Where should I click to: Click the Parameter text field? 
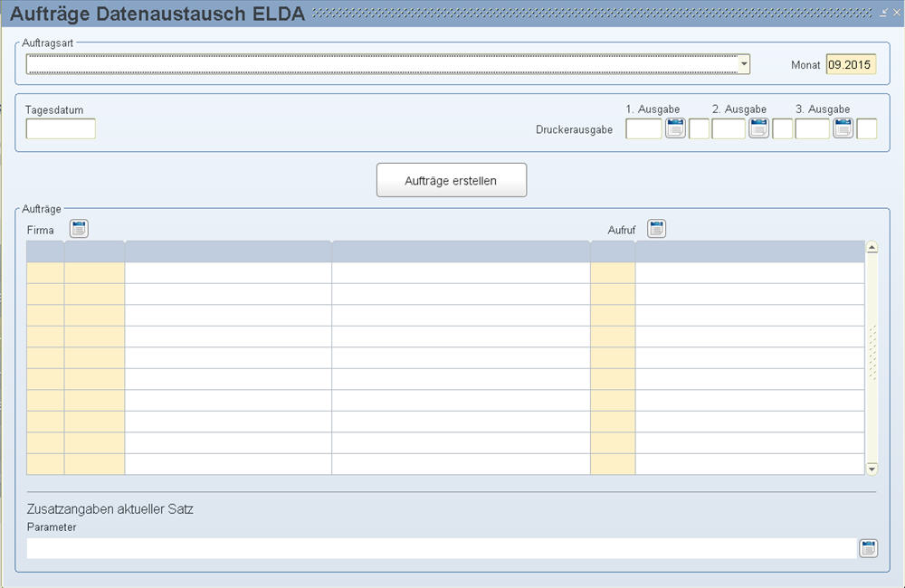[442, 548]
